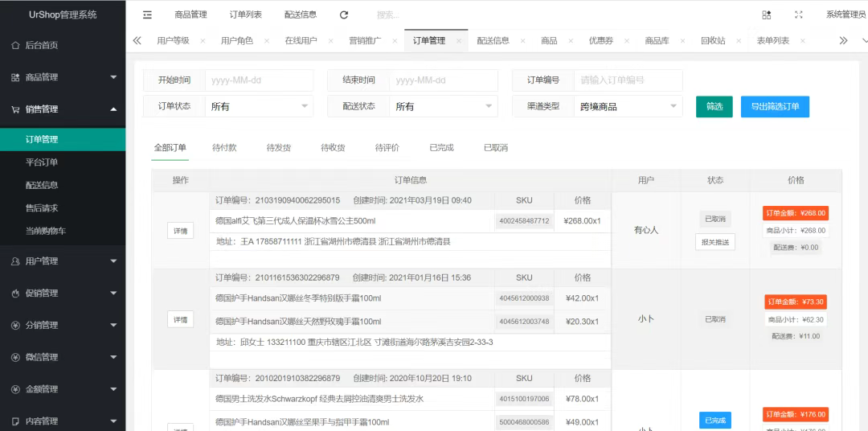
Task: Click the 导出筛选订单 button
Action: 775,106
